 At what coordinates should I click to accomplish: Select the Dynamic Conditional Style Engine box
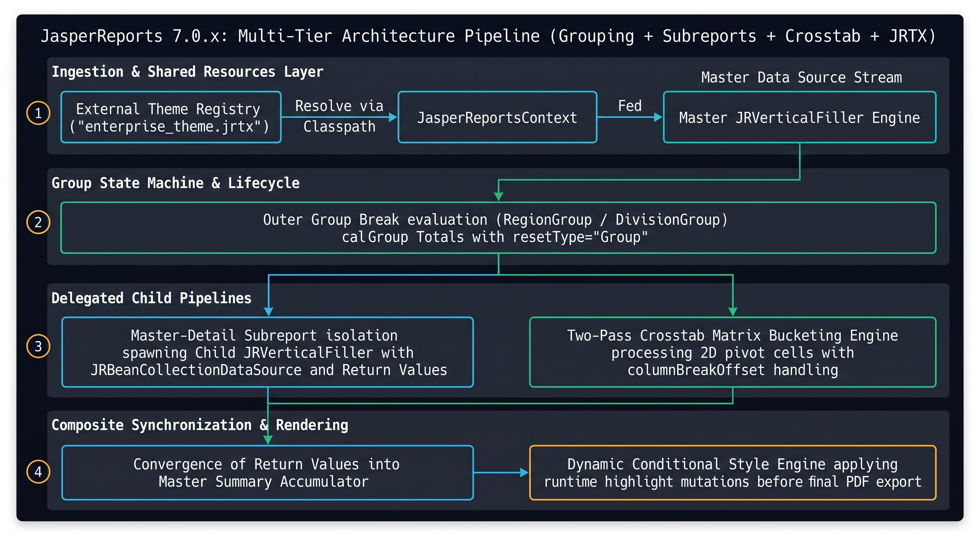coord(733,473)
